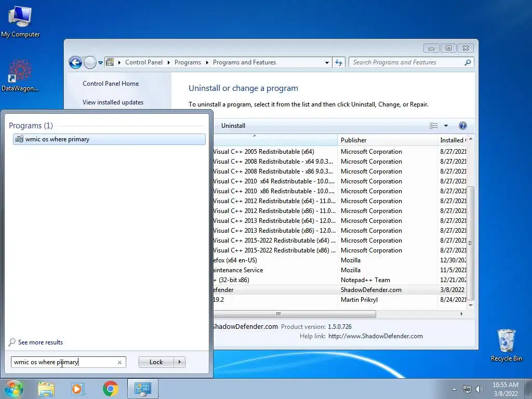Select Visual C++ 2015-2022 Redistributable (x64) row
532x399 pixels.
click(x=339, y=241)
